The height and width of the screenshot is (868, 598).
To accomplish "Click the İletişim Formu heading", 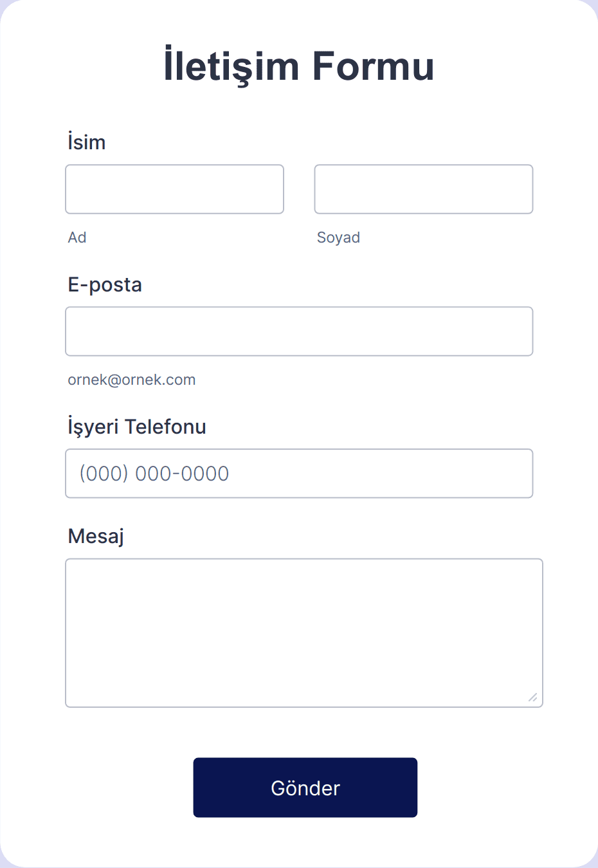I will 299,66.
